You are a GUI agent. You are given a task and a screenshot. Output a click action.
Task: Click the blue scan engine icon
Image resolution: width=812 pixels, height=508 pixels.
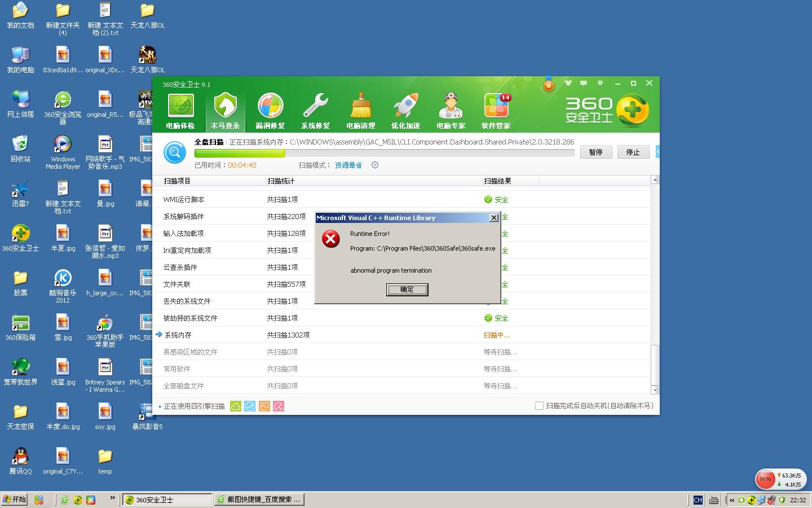[x=250, y=406]
